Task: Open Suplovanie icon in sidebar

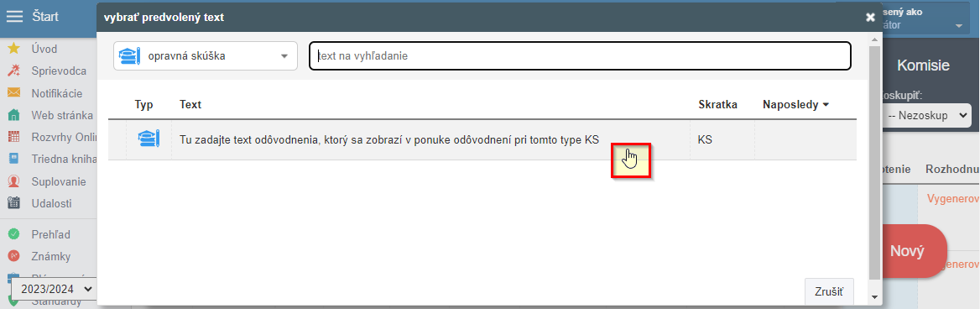Action: (13, 181)
